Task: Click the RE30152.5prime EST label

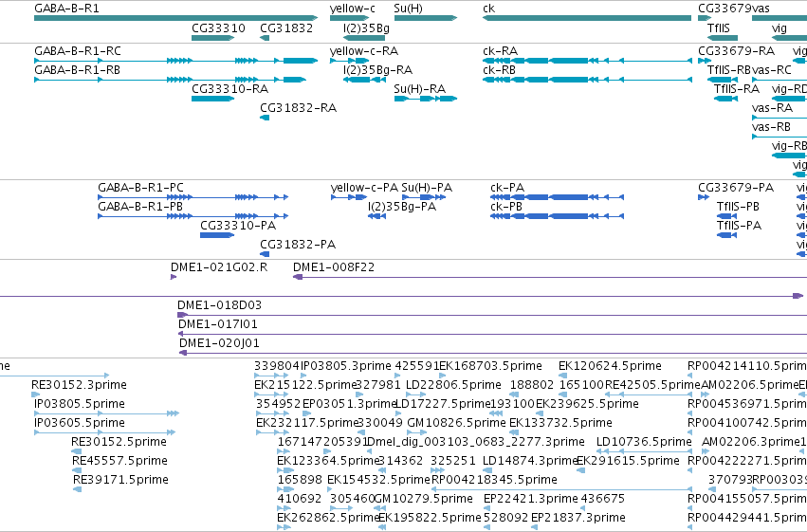Action: pos(119,443)
